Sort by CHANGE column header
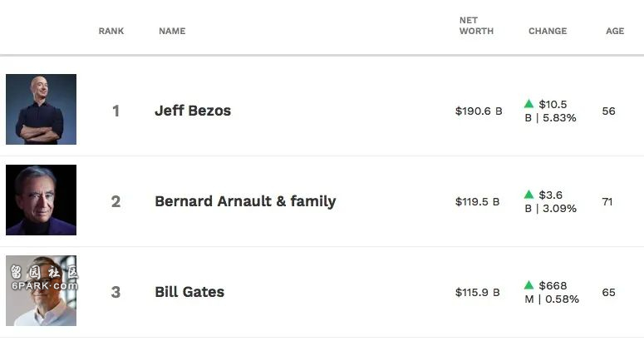 pyautogui.click(x=548, y=32)
